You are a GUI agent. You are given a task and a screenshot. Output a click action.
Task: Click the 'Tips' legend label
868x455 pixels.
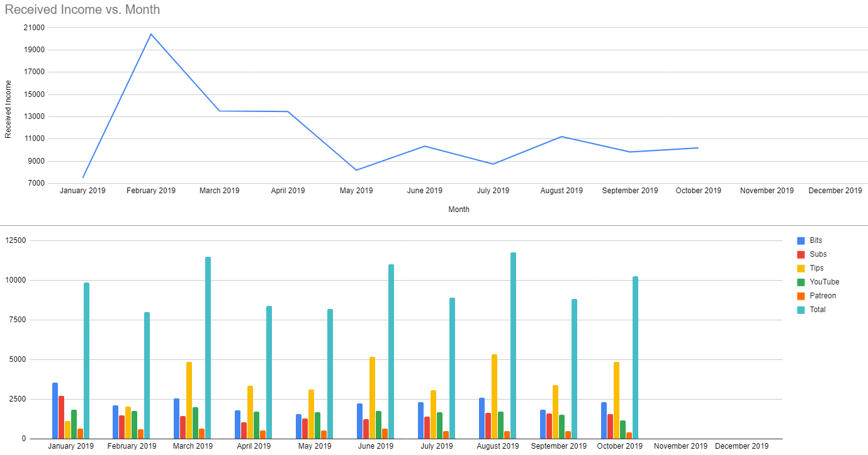[x=816, y=268]
